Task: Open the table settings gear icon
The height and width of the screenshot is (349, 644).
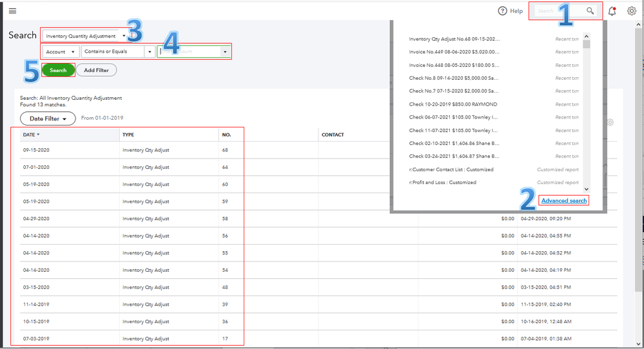Action: click(610, 122)
